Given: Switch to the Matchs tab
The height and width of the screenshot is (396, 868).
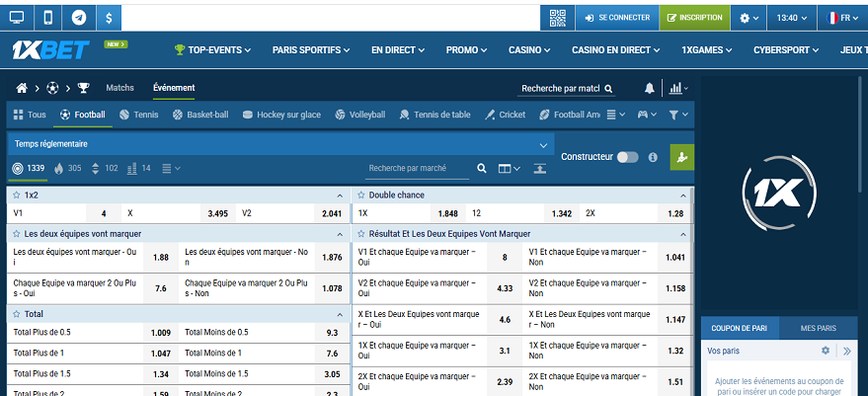Looking at the screenshot, I should pos(120,88).
